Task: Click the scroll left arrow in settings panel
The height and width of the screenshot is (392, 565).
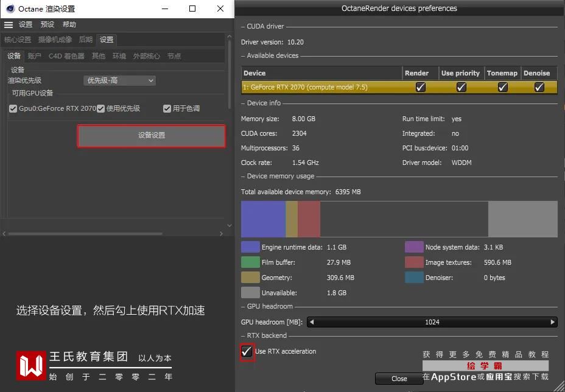Action: click(x=4, y=234)
